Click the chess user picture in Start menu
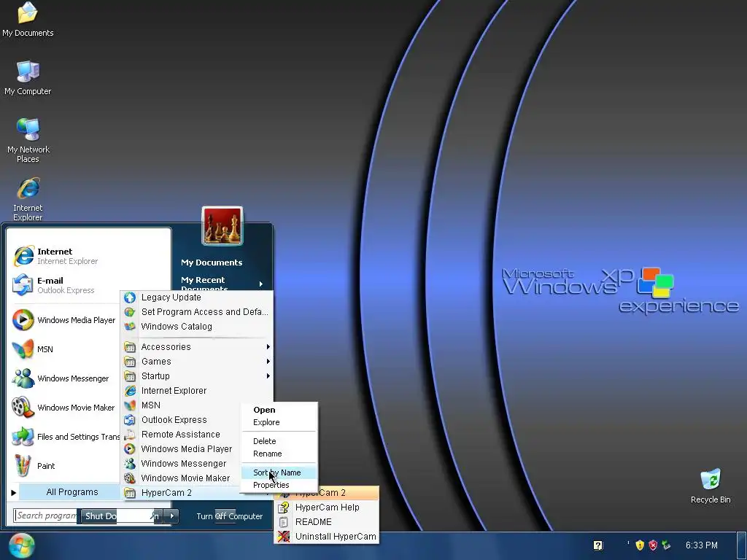Image resolution: width=747 pixels, height=560 pixels. 222,226
